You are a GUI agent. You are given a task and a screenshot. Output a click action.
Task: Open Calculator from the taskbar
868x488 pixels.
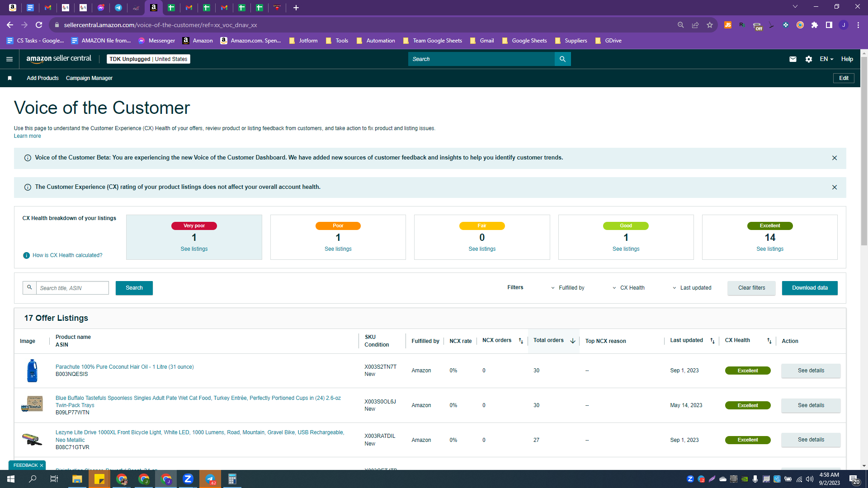pyautogui.click(x=232, y=479)
